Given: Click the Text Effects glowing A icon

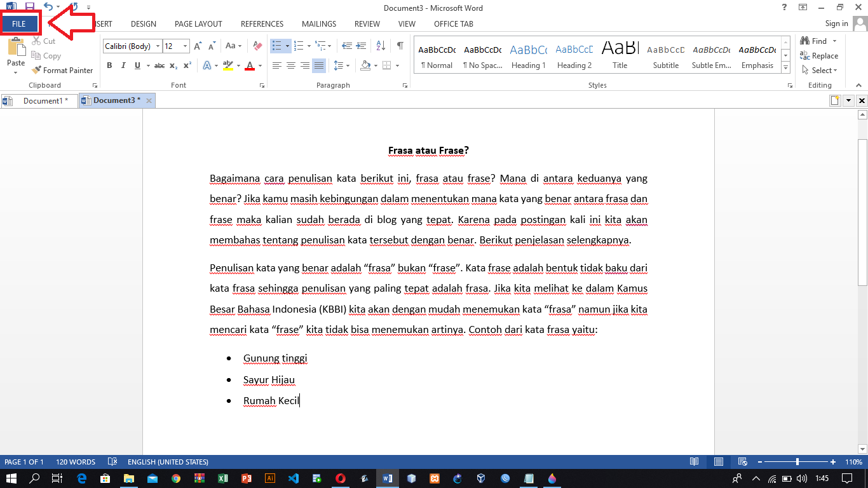Looking at the screenshot, I should click(x=207, y=65).
